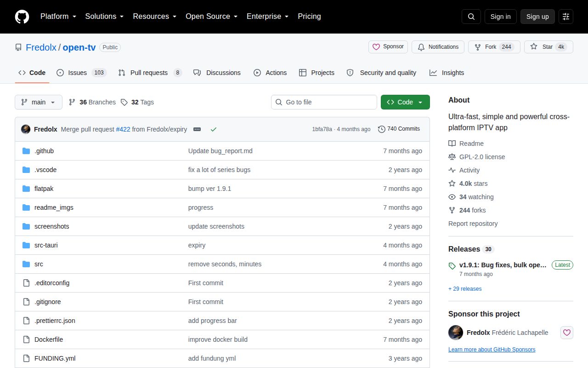This screenshot has height=368, width=588.
Task: Open appearance settings icon next to Sign up
Action: point(566,17)
